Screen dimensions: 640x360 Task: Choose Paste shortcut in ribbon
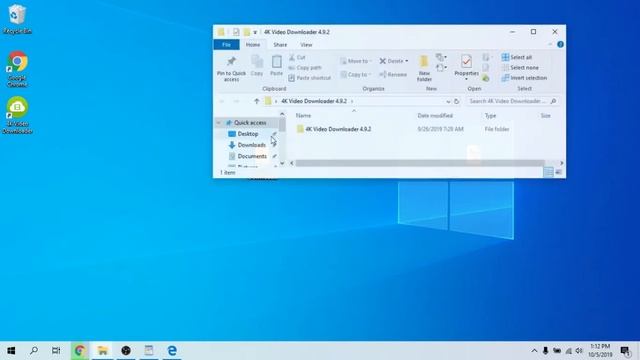click(x=309, y=78)
